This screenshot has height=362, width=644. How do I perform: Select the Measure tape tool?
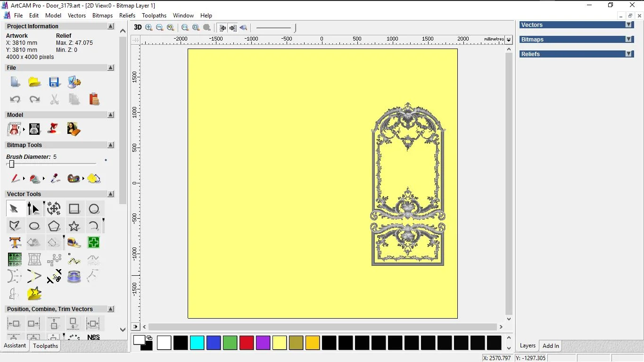coord(74,243)
